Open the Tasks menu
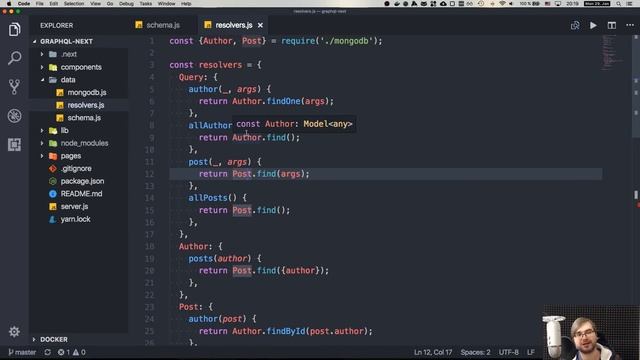The width and height of the screenshot is (640, 360). pos(146,3)
